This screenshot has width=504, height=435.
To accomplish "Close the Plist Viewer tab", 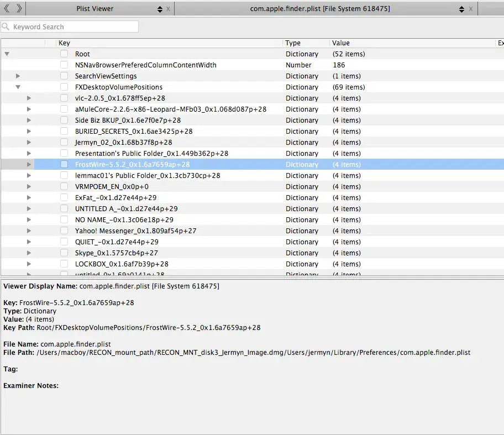I will point(168,9).
